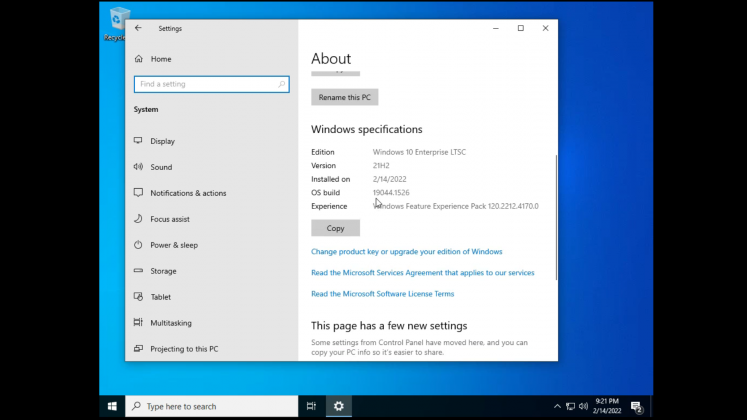The height and width of the screenshot is (420, 747).
Task: Click the Sound speaker icon in sidebar
Action: (138, 167)
